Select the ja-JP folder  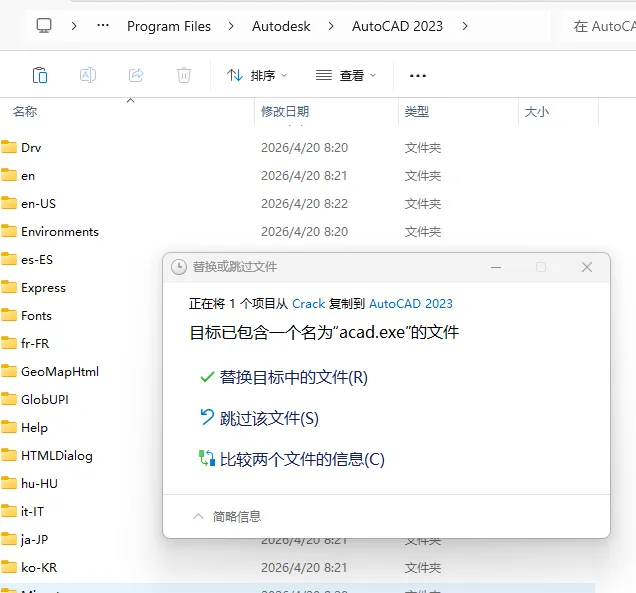[34, 539]
